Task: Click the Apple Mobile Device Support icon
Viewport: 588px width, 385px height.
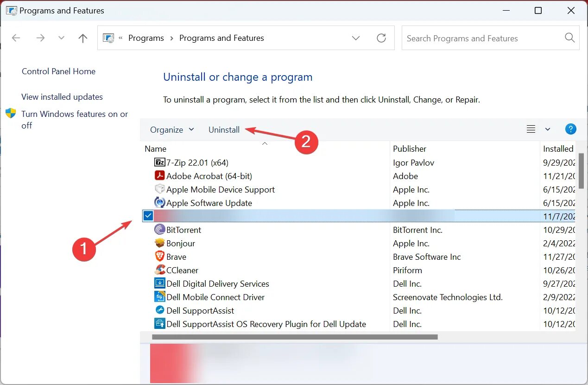Action: coord(159,189)
